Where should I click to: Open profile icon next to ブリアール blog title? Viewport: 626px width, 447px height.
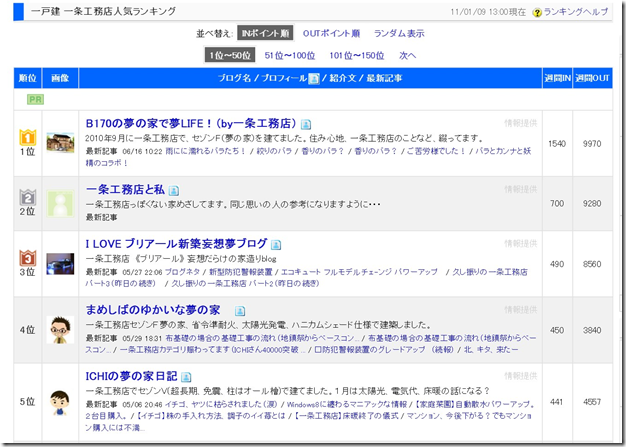pyautogui.click(x=276, y=245)
